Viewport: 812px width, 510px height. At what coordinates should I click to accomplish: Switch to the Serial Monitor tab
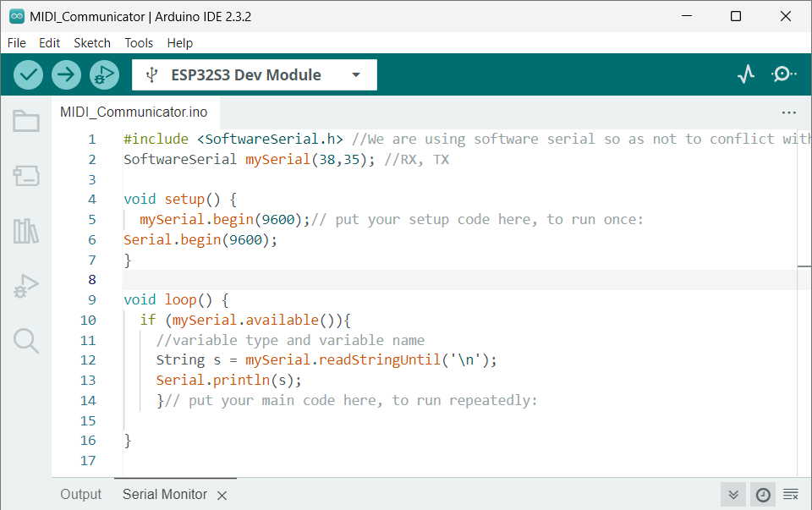point(165,495)
